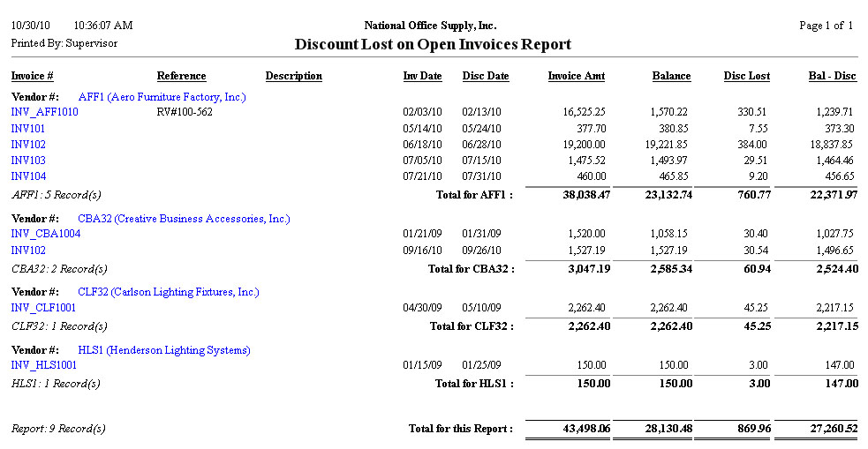Click the Disc Date column header
The image size is (868, 449).
485,76
